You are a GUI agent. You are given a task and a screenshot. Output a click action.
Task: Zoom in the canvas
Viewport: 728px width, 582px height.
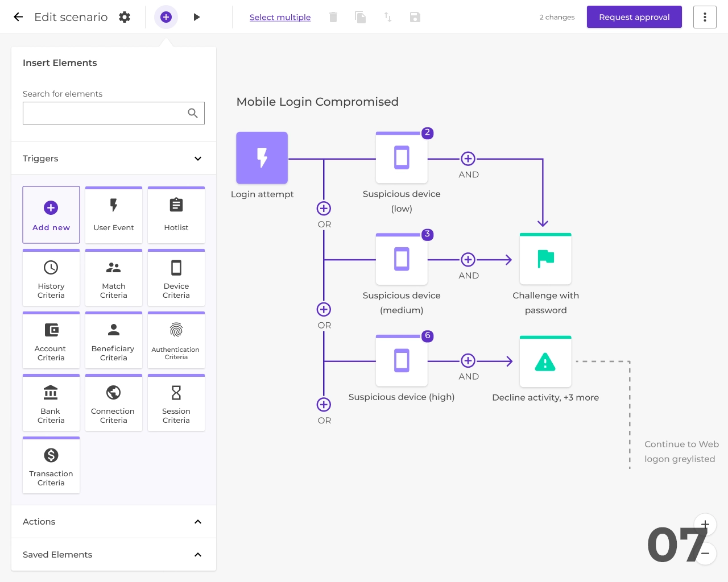point(705,524)
